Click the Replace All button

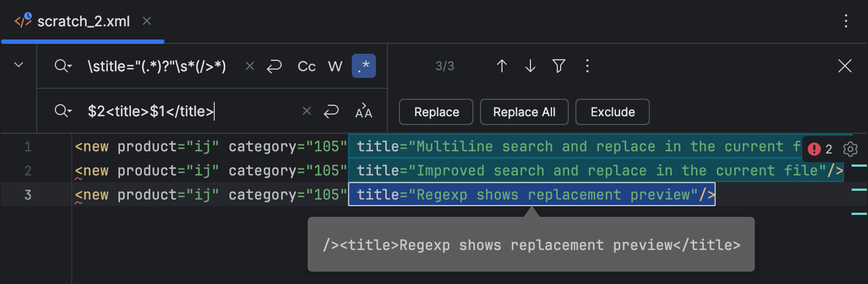pyautogui.click(x=524, y=112)
